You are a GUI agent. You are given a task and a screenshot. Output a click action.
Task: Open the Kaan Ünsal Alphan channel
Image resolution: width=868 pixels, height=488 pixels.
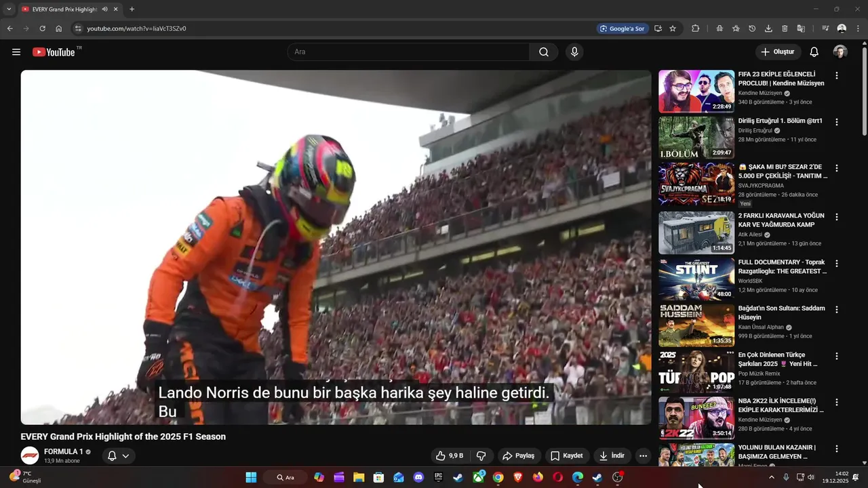point(761,327)
